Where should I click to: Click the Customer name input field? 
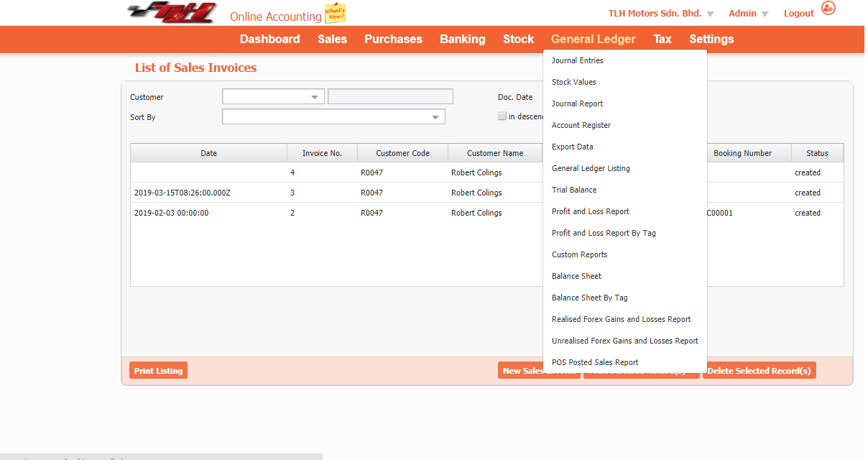[x=390, y=96]
